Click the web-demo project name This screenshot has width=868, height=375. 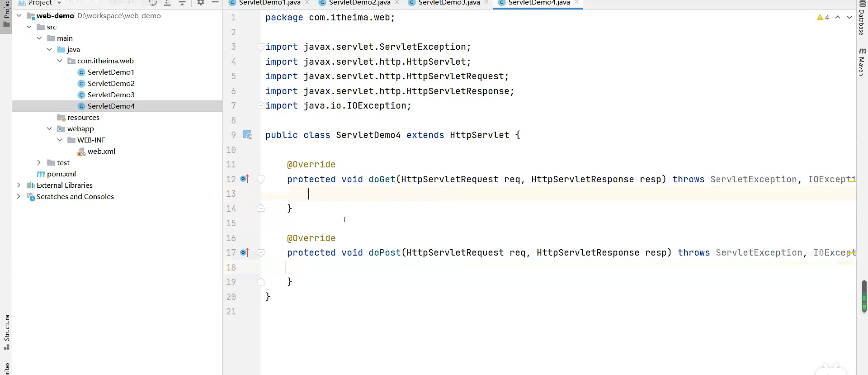55,15
